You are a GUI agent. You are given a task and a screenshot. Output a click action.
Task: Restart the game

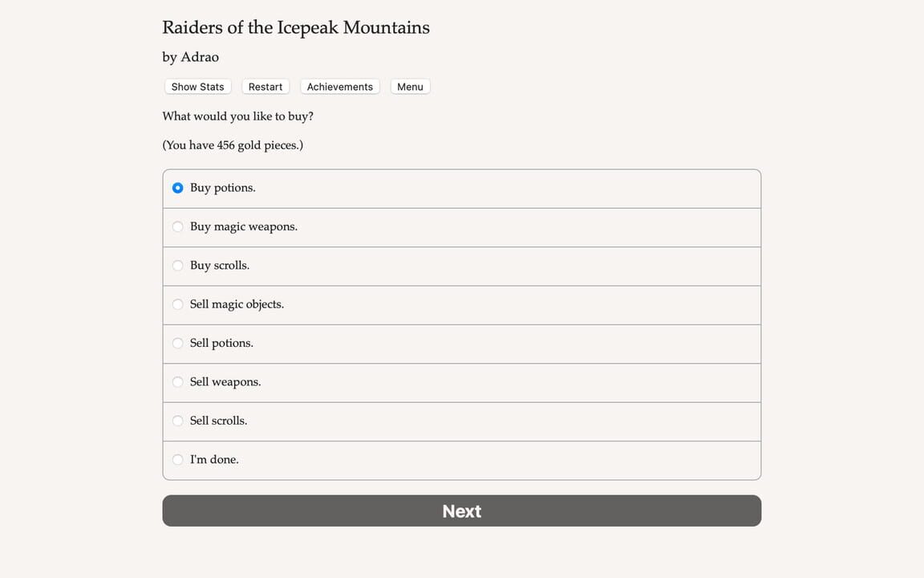[265, 86]
